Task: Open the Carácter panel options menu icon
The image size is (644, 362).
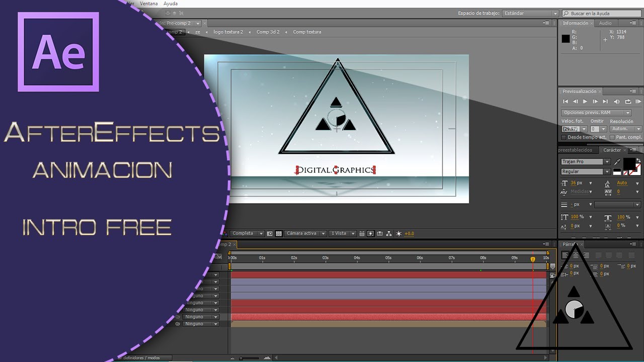Action: (x=633, y=150)
